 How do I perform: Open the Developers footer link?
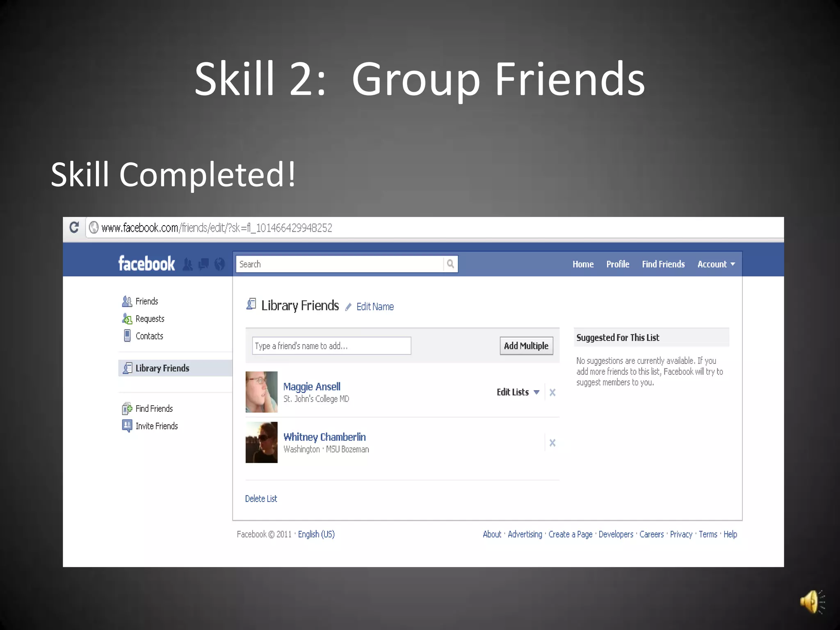pos(616,534)
